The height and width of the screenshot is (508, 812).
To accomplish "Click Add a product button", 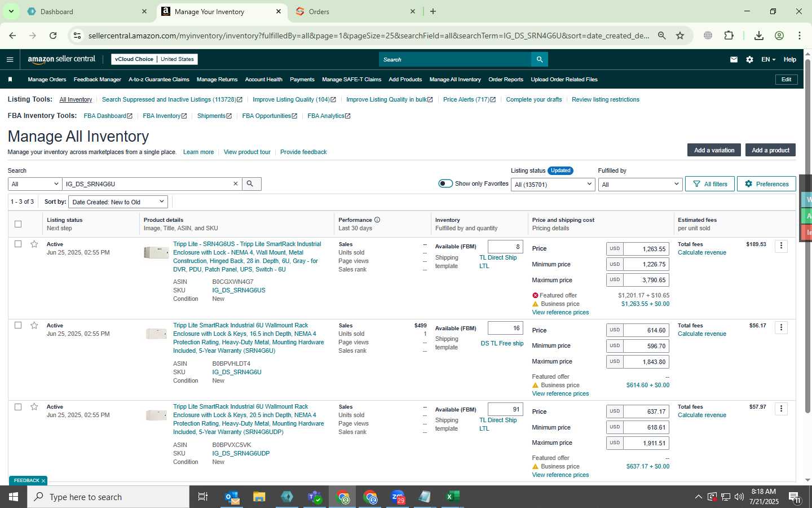I will (770, 150).
